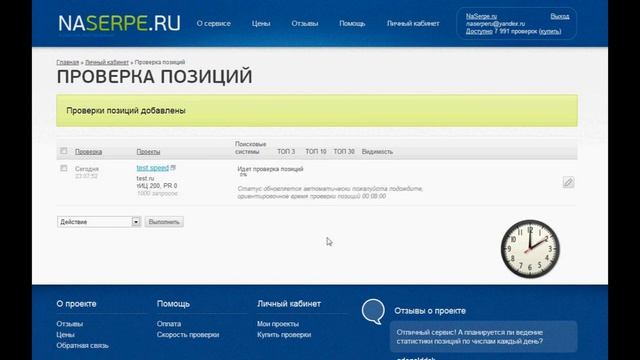
Task: Click the Поисковые системы column header
Action: 251,148
